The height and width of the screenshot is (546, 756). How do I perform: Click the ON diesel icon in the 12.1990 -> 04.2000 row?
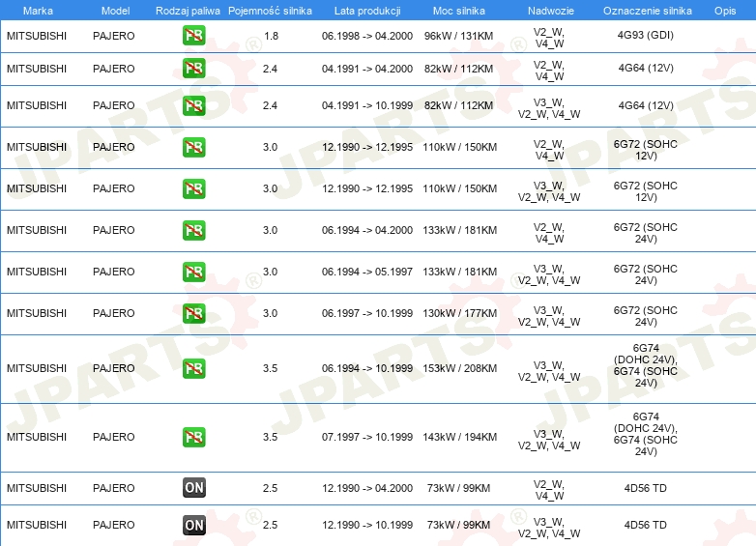[193, 488]
